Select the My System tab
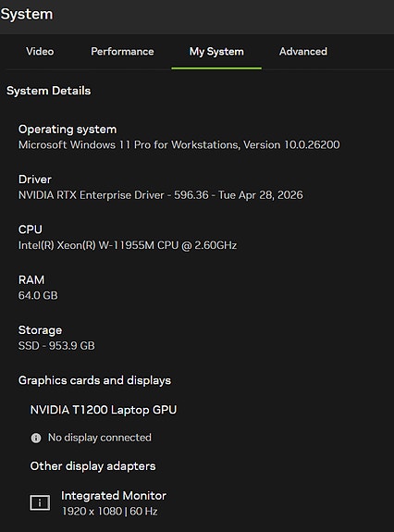The image size is (394, 532). tap(216, 52)
